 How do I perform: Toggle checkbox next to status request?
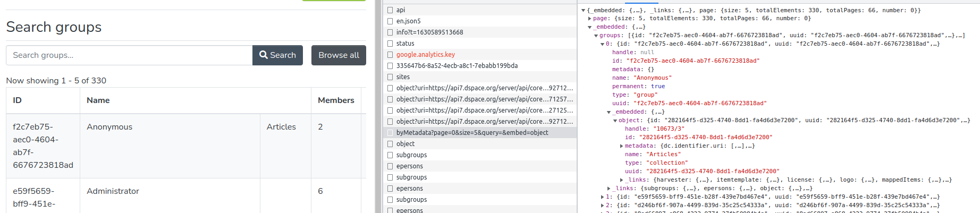(390, 44)
